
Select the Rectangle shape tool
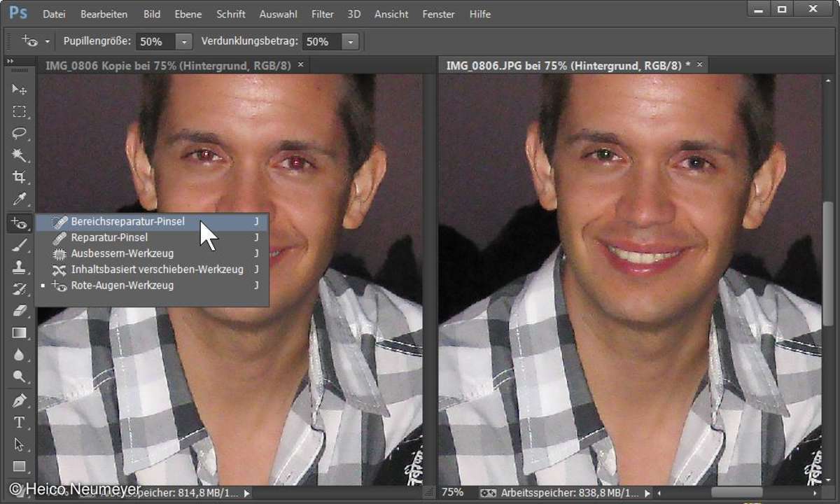pyautogui.click(x=20, y=466)
